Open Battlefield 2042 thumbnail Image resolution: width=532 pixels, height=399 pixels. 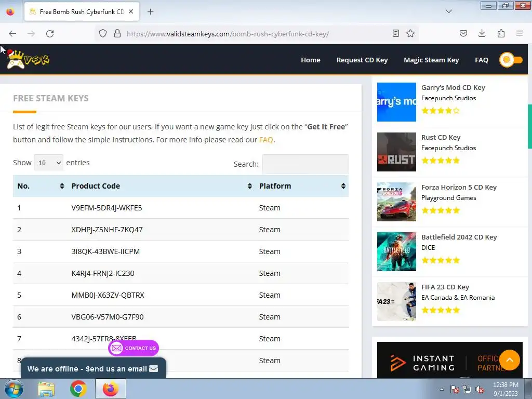(396, 251)
